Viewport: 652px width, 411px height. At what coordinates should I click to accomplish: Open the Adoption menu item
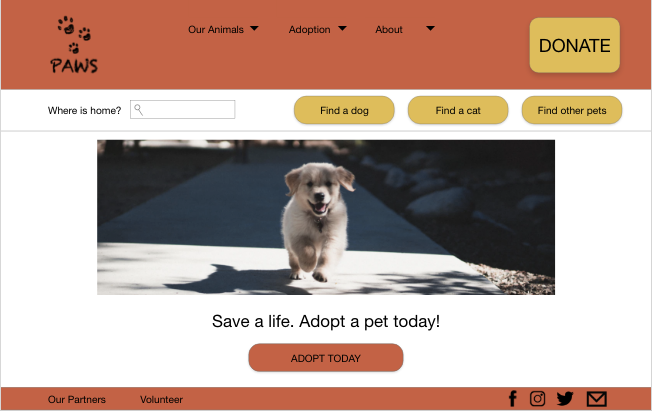coord(309,30)
